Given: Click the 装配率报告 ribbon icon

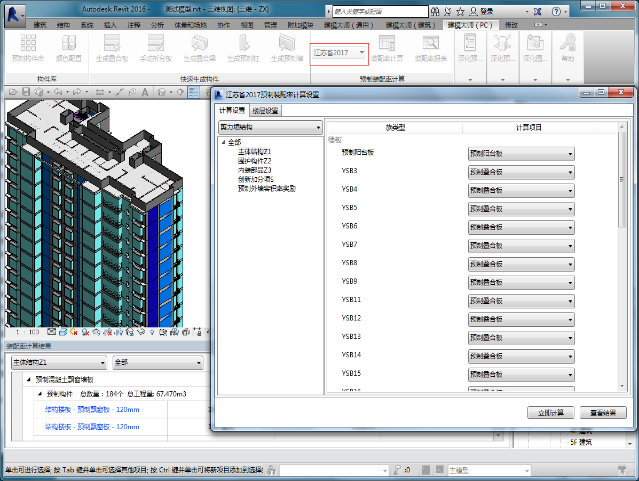Looking at the screenshot, I should pos(429,46).
